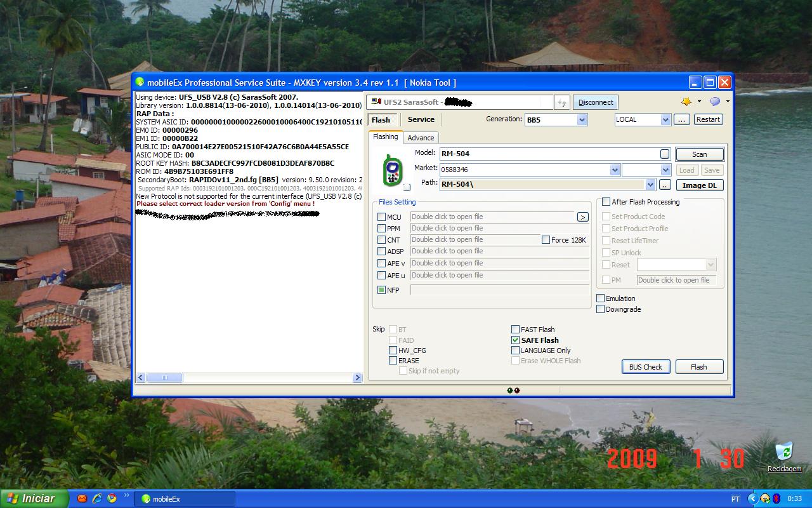Image resolution: width=812 pixels, height=508 pixels.
Task: Toggle the APE v checkbox
Action: (x=381, y=264)
